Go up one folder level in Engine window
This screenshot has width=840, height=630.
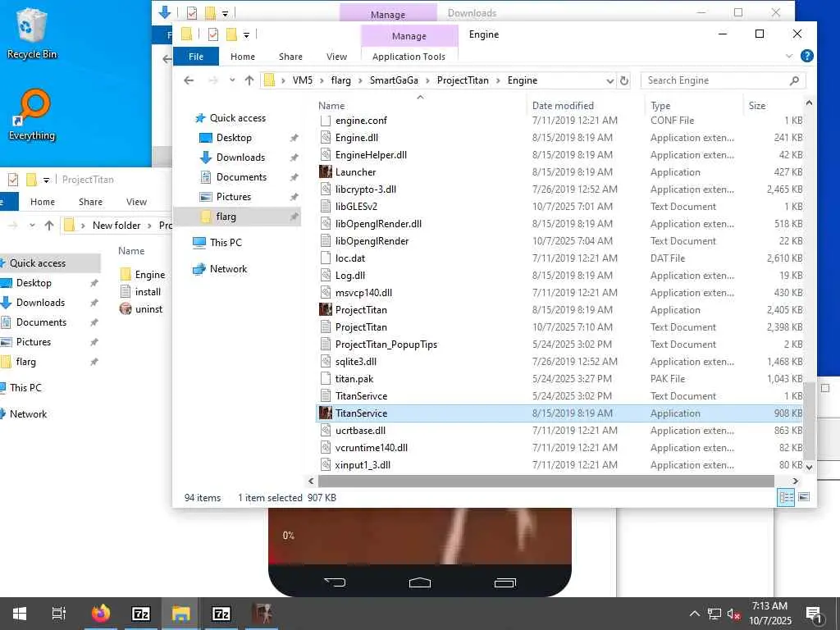pyautogui.click(x=249, y=80)
